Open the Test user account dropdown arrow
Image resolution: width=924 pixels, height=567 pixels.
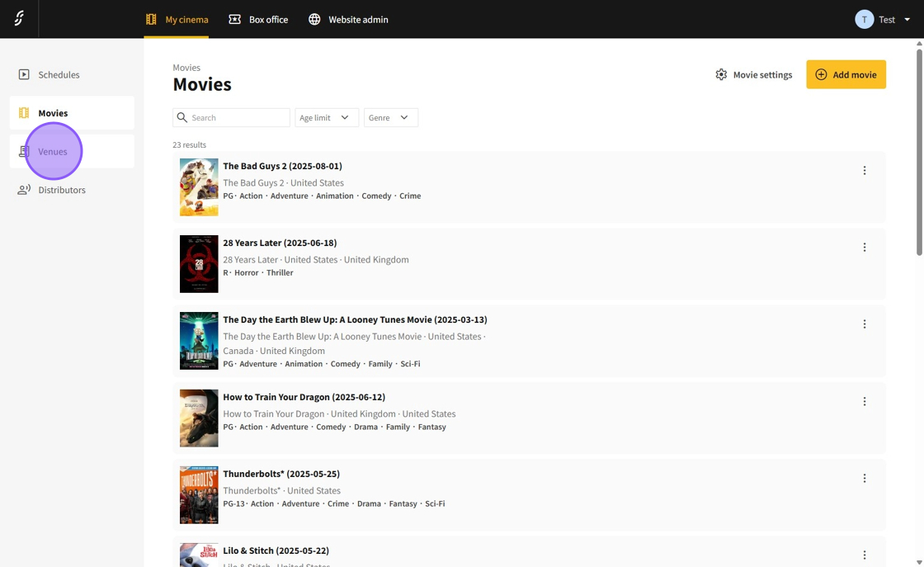pyautogui.click(x=907, y=19)
